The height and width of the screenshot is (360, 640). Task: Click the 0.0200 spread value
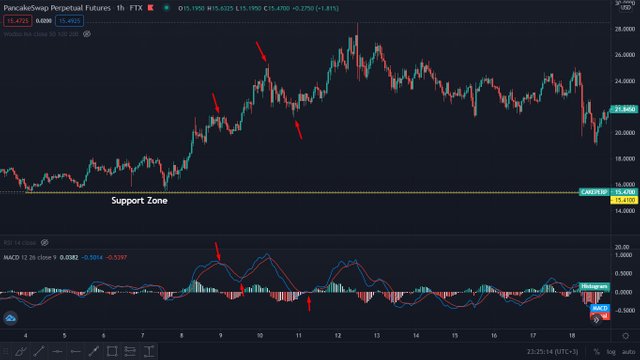44,21
